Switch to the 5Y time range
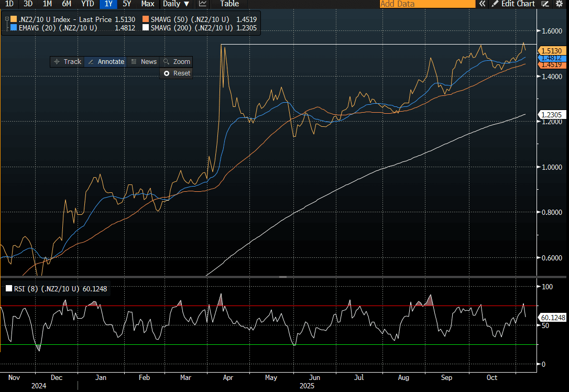This screenshot has height=392, width=569. click(x=127, y=4)
